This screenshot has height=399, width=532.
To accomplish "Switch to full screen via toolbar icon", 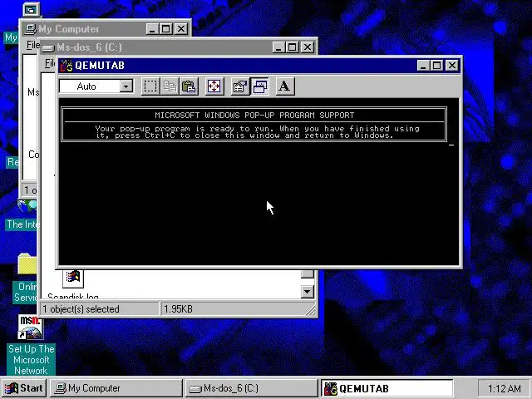I will 214,86.
